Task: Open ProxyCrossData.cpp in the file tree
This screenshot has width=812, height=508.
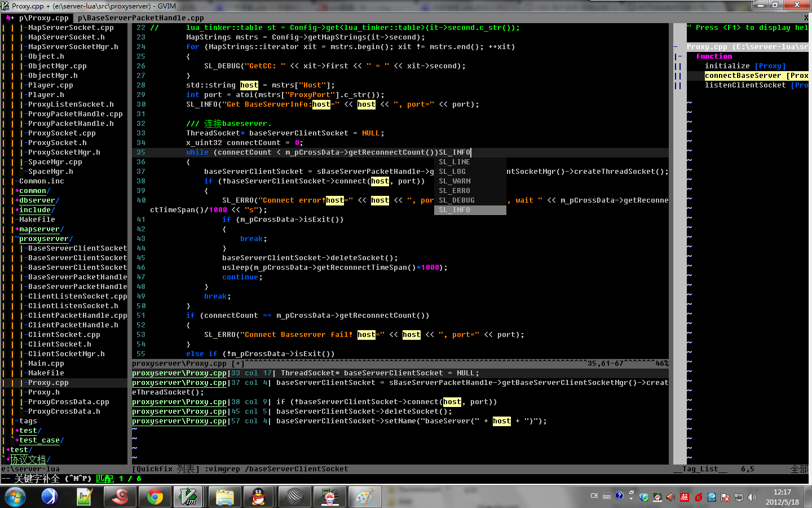Action: 69,402
